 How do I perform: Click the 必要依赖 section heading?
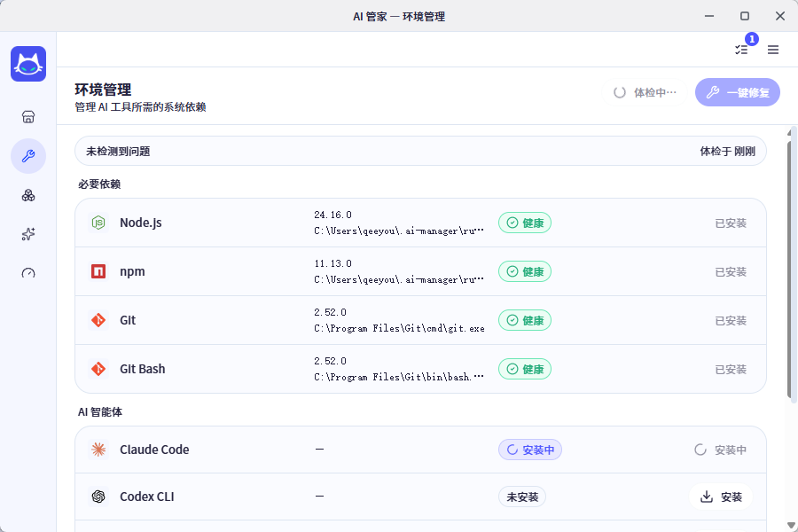coord(99,184)
